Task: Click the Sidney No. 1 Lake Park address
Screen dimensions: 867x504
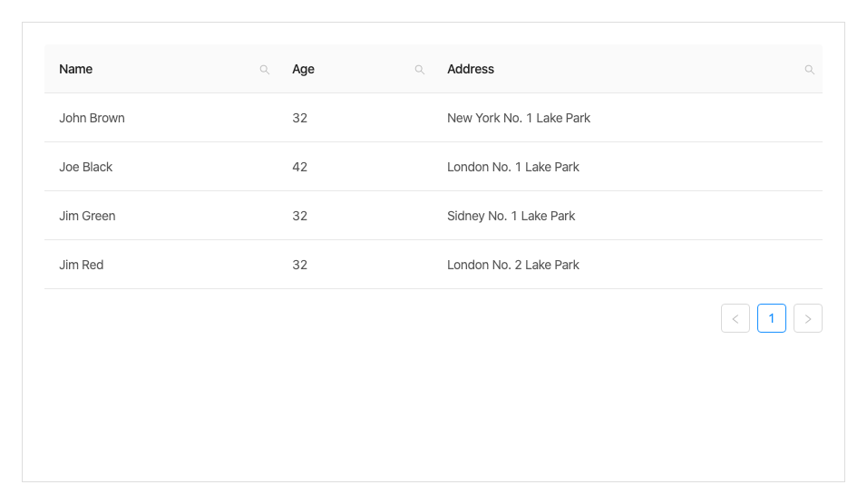Action: coord(511,216)
